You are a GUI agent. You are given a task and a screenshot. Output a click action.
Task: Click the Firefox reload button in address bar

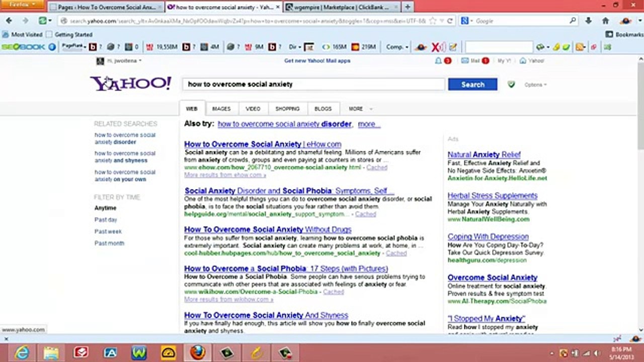(450, 21)
